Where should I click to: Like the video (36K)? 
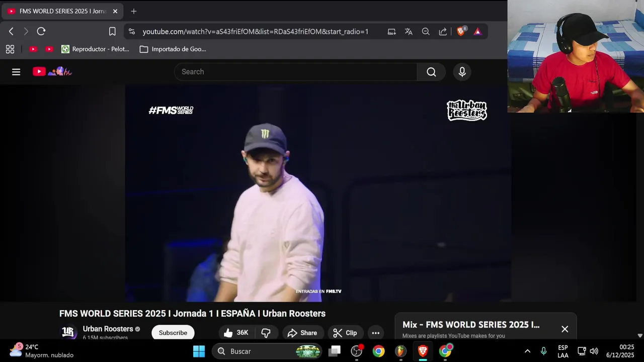pos(236,333)
